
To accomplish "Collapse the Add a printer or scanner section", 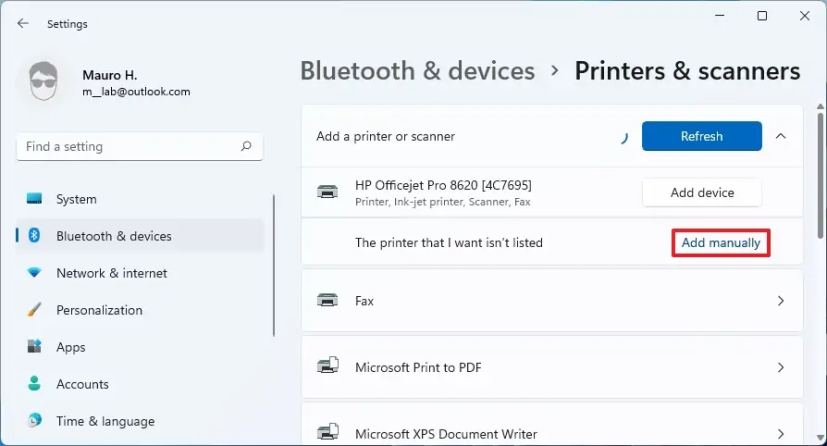I will click(781, 136).
